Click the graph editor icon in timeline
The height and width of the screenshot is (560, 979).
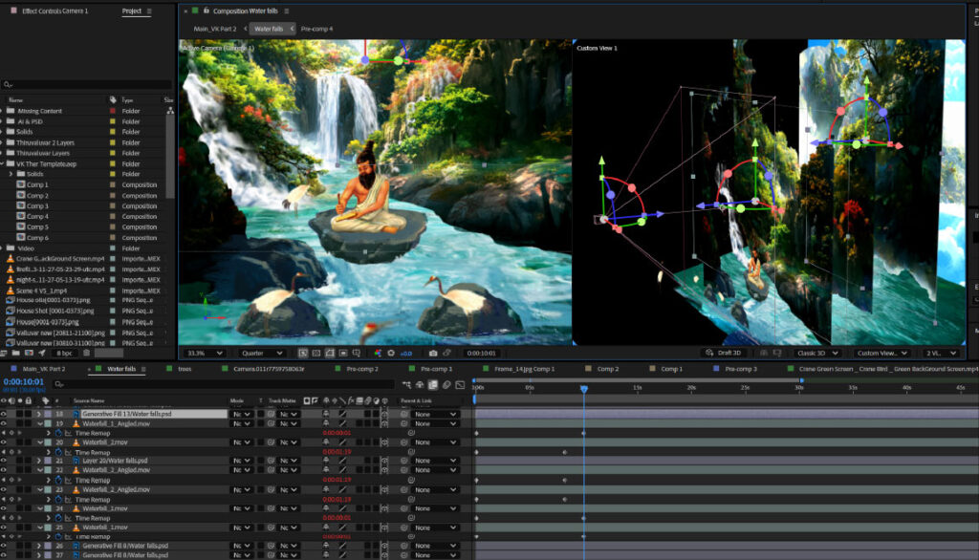click(461, 384)
